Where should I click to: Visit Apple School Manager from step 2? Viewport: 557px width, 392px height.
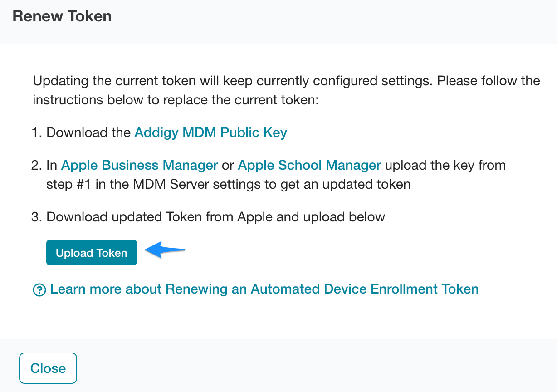309,165
